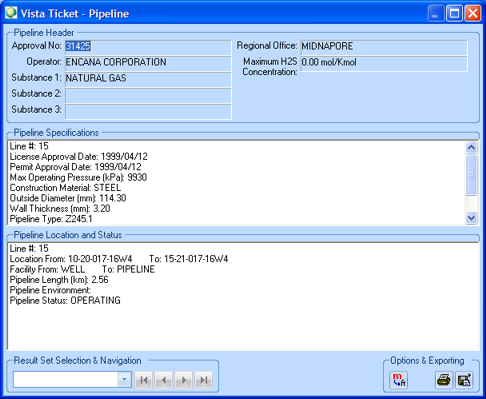The width and height of the screenshot is (486, 399).
Task: Click 'To: 15-21-017-16W4' location text
Action: pos(189,259)
